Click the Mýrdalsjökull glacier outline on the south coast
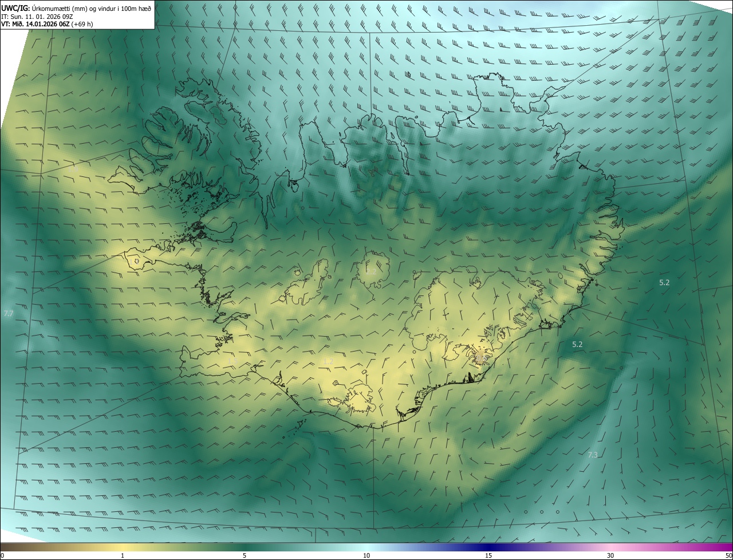Viewport: 733px width, 560px height. (x=361, y=399)
